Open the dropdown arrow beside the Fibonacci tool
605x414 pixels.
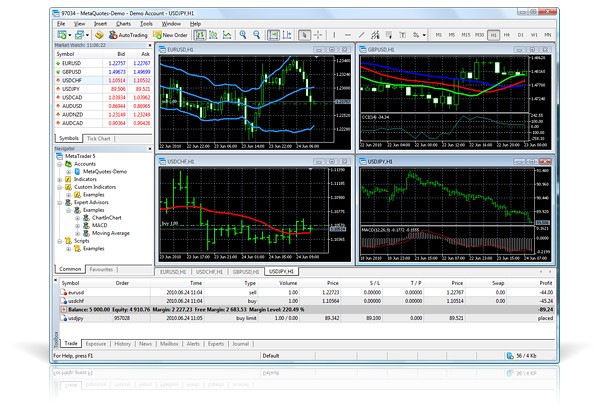coord(424,35)
